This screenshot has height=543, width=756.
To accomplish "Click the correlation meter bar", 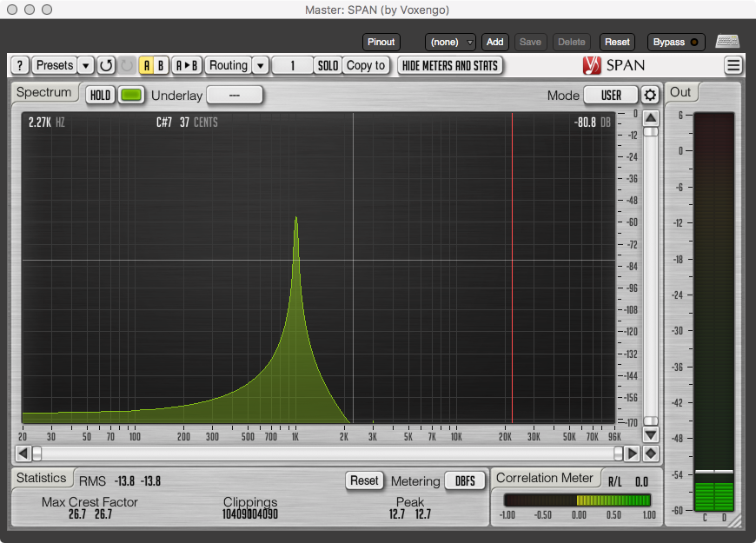I will [577, 500].
